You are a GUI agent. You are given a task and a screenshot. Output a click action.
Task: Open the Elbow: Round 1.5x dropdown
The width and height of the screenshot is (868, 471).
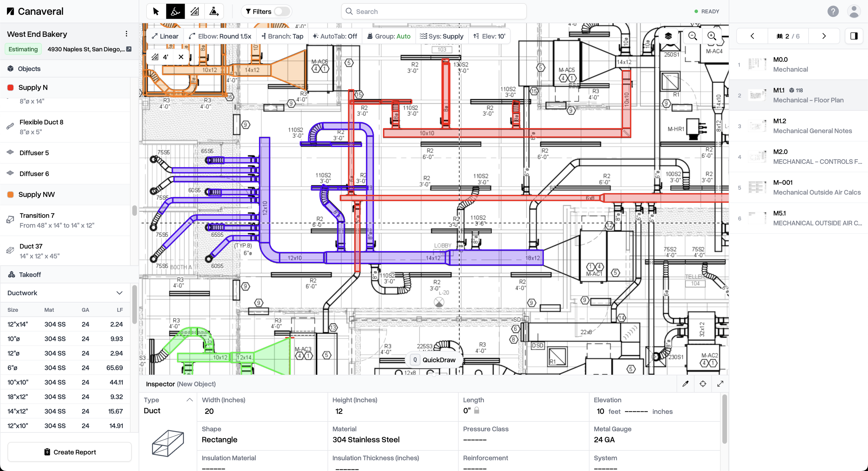(x=220, y=36)
